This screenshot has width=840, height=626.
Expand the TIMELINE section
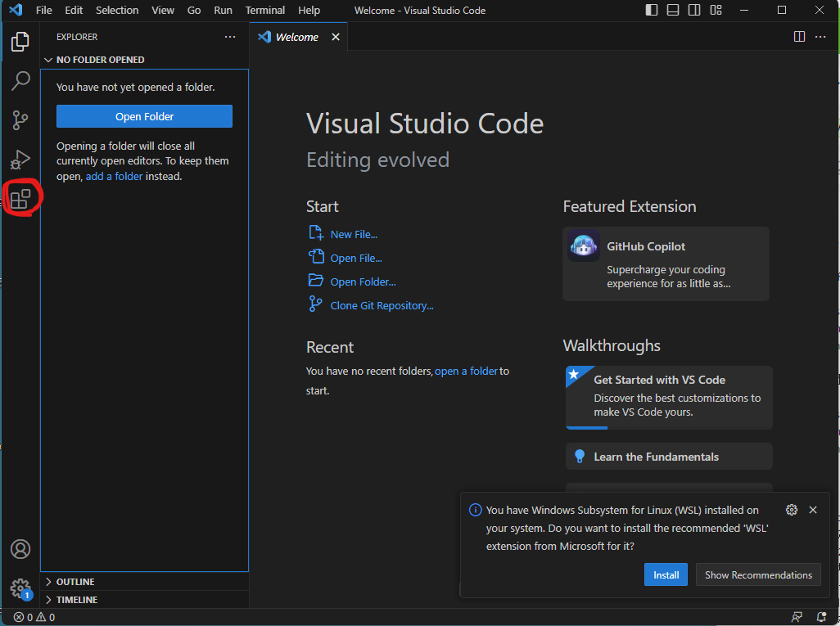144,600
